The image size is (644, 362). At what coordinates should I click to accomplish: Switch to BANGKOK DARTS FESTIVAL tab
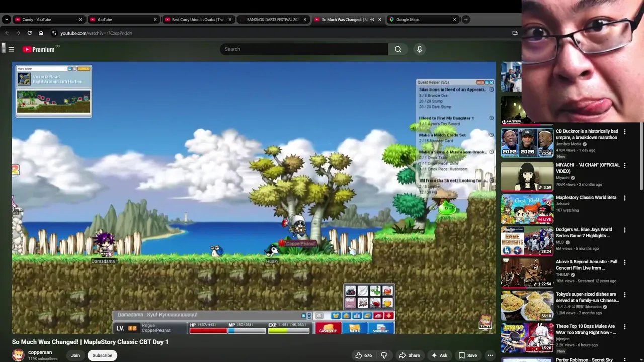tap(273, 20)
